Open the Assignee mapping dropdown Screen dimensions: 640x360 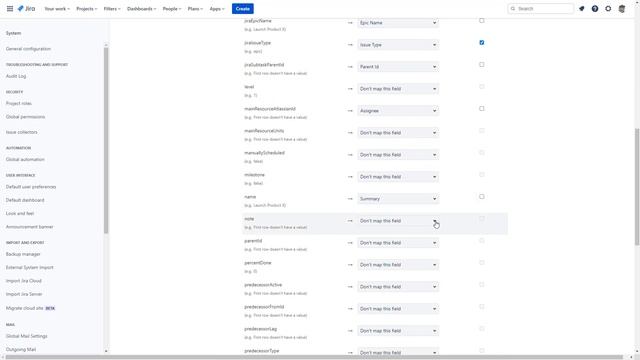(x=398, y=111)
